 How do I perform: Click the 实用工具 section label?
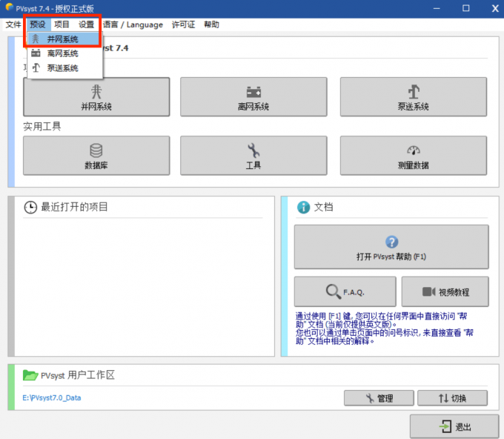point(42,126)
